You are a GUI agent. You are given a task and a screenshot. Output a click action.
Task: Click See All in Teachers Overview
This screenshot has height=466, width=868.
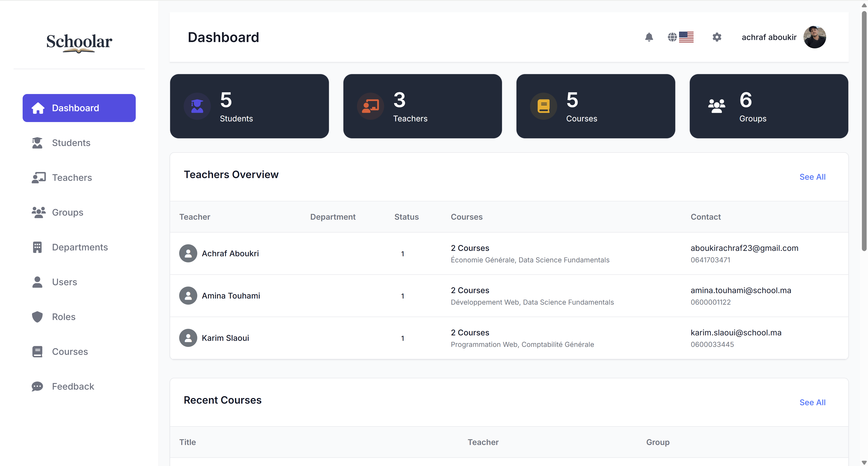pyautogui.click(x=812, y=177)
